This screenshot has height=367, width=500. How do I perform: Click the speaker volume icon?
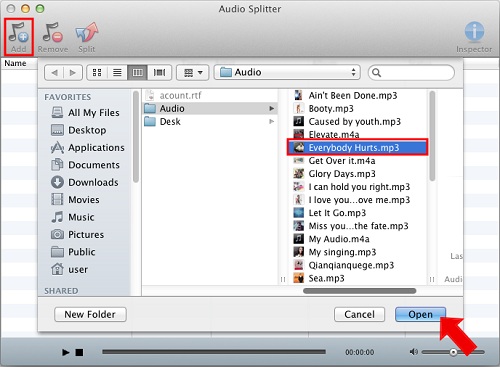point(414,352)
